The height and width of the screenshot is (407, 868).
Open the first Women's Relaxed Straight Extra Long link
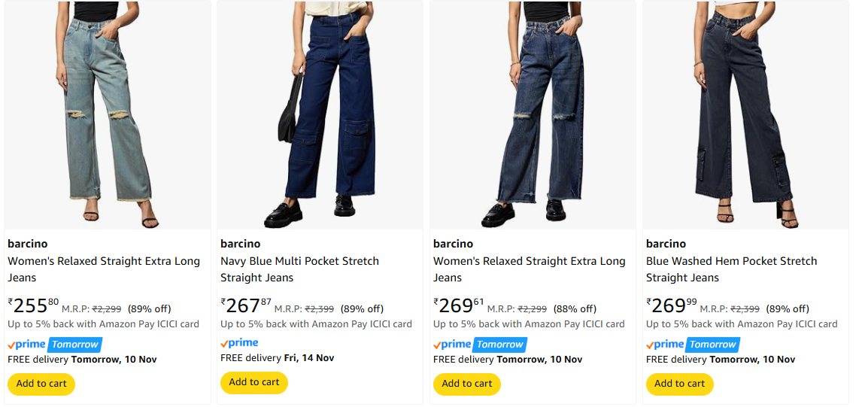pos(104,269)
